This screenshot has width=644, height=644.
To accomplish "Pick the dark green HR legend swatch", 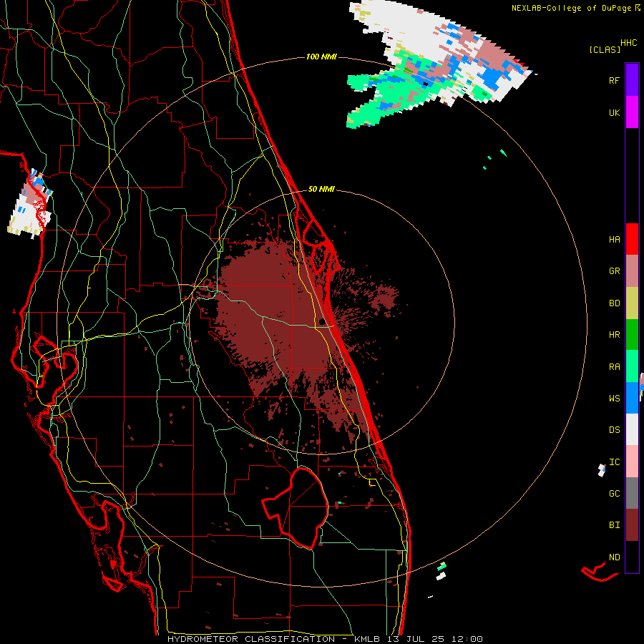I will coord(632,335).
